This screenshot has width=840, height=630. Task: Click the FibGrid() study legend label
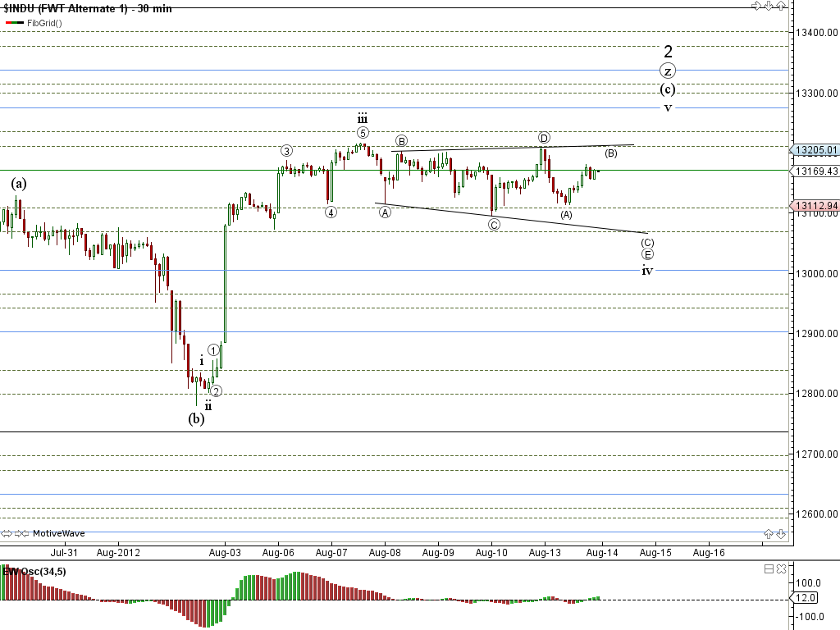(44, 23)
